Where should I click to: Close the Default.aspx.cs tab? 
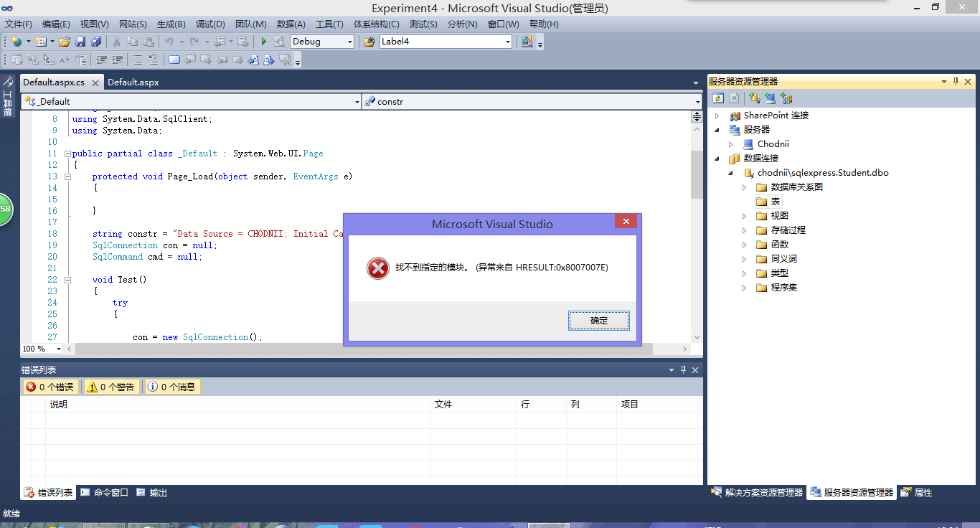96,82
